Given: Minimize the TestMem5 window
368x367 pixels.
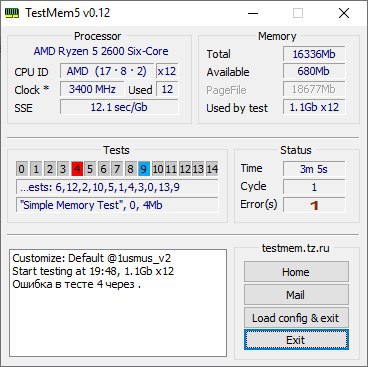Looking at the screenshot, I should click(253, 13).
